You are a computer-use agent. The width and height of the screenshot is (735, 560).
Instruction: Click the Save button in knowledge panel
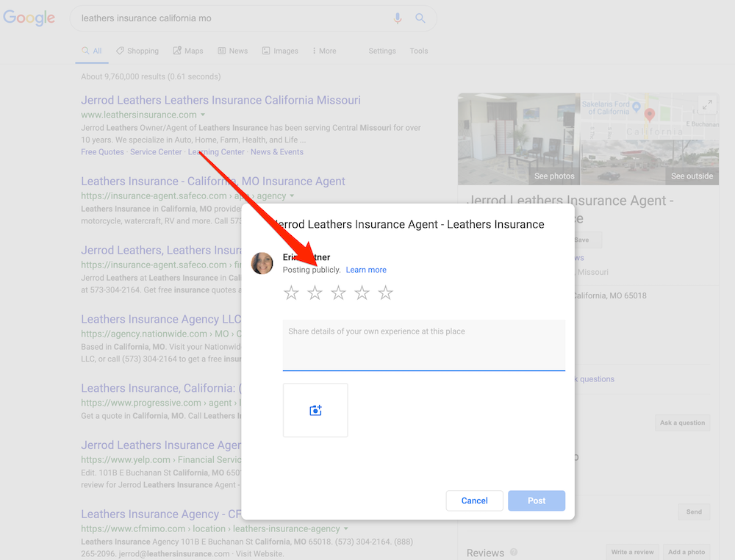click(588, 240)
